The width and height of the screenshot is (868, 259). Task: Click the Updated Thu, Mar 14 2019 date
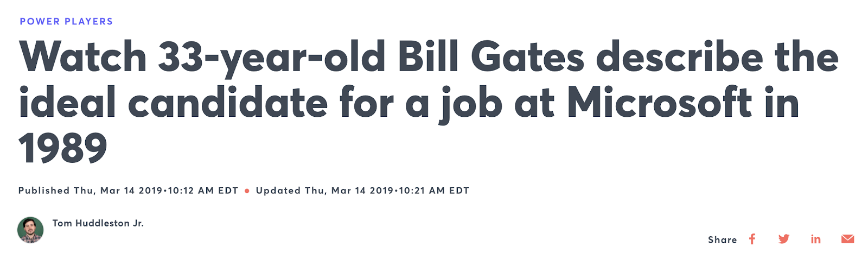click(324, 191)
